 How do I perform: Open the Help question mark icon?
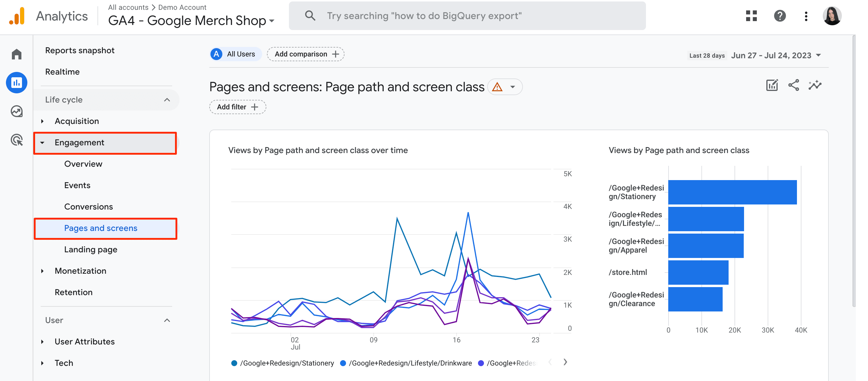[780, 16]
